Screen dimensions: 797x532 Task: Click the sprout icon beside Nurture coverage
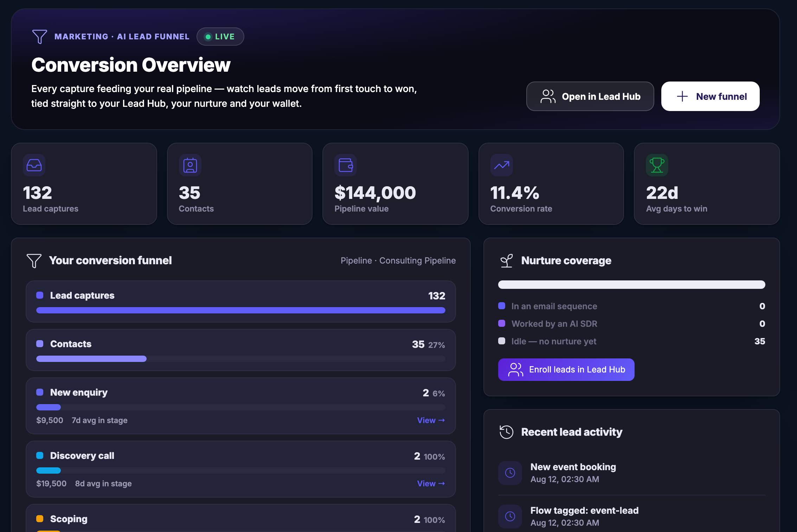tap(507, 261)
